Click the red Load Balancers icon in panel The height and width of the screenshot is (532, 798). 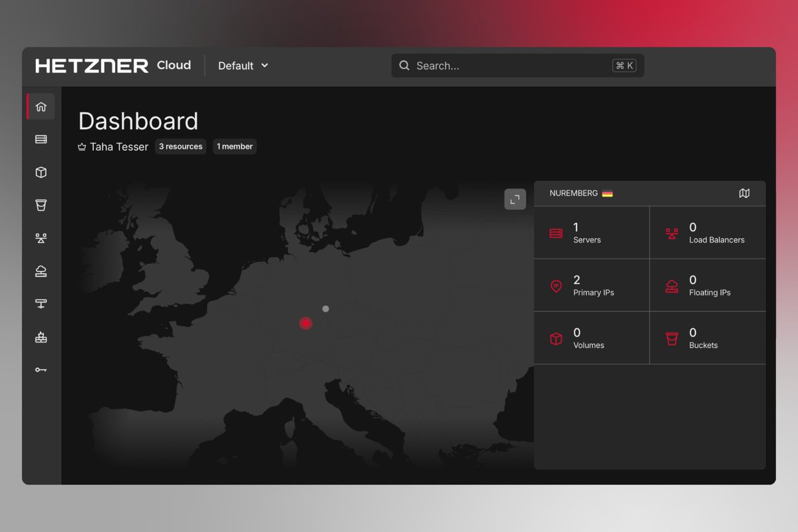672,233
